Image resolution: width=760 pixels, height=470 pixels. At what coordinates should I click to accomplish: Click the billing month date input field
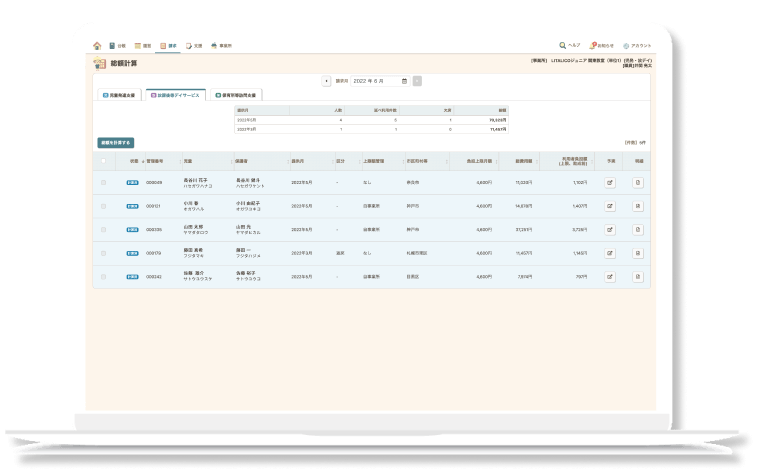[373, 80]
